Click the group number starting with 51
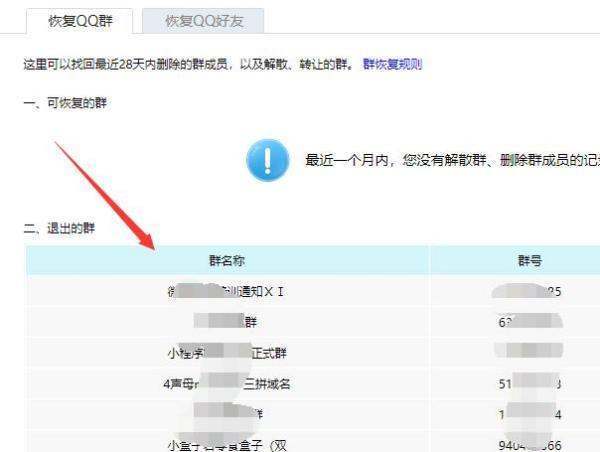The width and height of the screenshot is (600, 452). point(530,384)
